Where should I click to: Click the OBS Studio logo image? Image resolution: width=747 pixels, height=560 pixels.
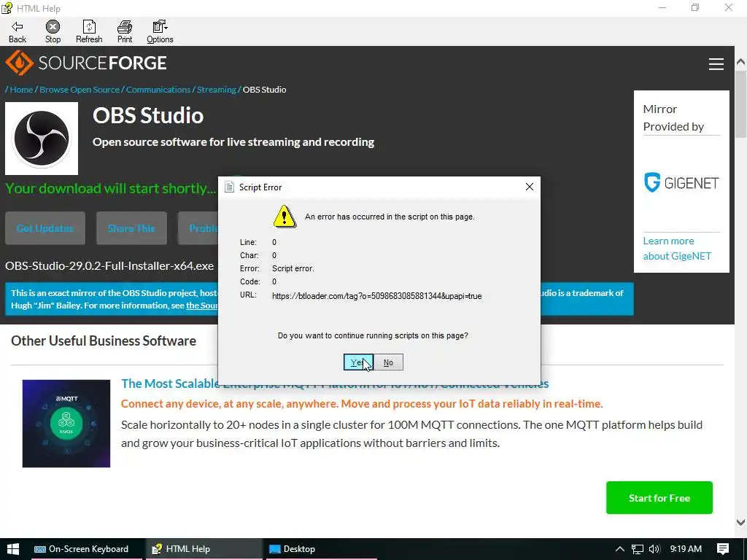pos(42,138)
